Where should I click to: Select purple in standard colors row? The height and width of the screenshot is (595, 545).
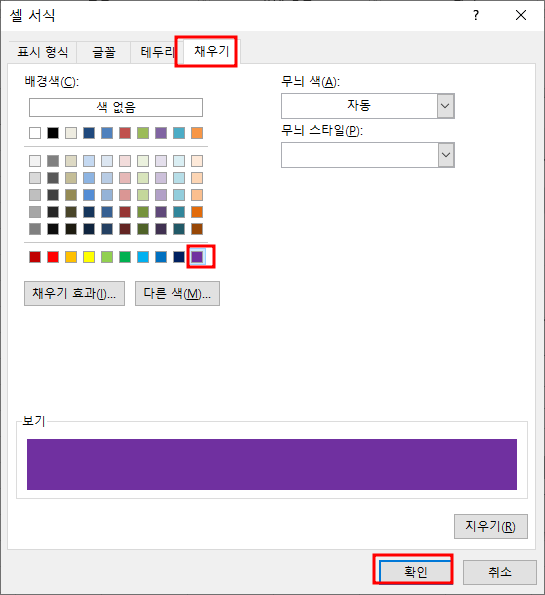click(x=197, y=257)
